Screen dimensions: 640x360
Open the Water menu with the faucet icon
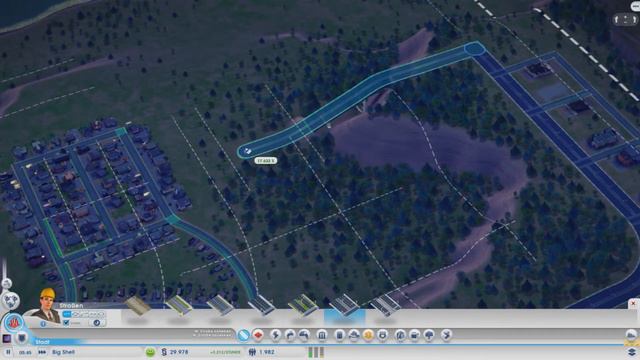pos(290,335)
